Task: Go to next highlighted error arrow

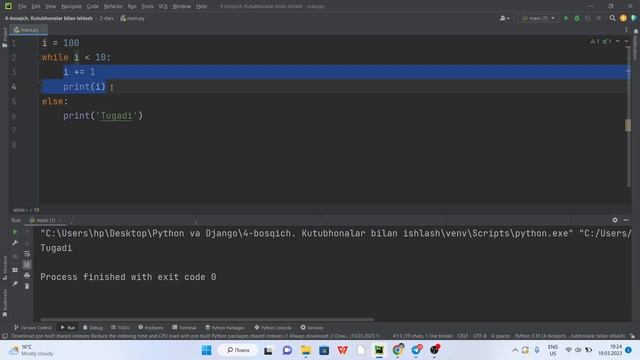Action: pos(626,42)
